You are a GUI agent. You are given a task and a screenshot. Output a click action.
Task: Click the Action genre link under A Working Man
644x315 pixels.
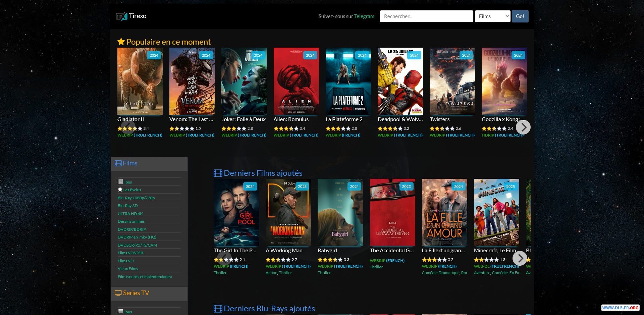tap(271, 273)
